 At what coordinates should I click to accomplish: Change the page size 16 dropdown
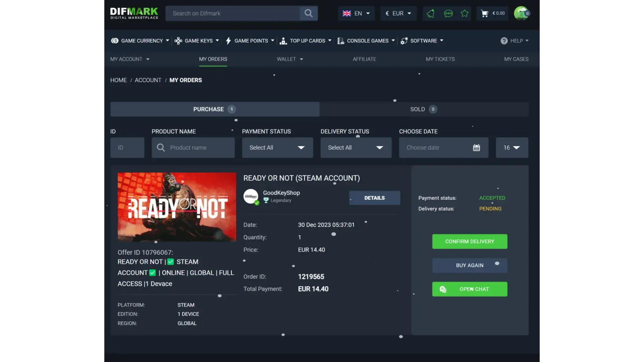(511, 148)
